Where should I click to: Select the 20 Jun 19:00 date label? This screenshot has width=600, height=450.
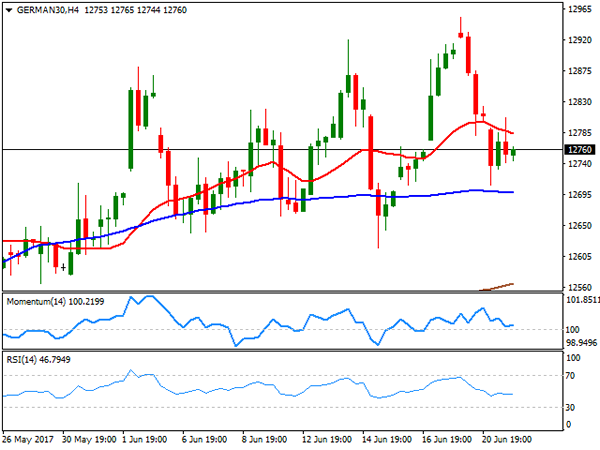507,439
